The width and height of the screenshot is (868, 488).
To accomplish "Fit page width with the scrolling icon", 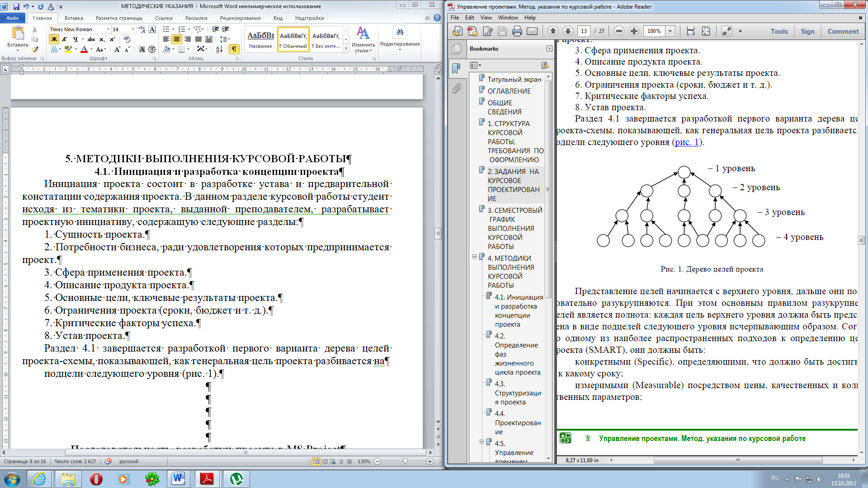I will tap(690, 31).
